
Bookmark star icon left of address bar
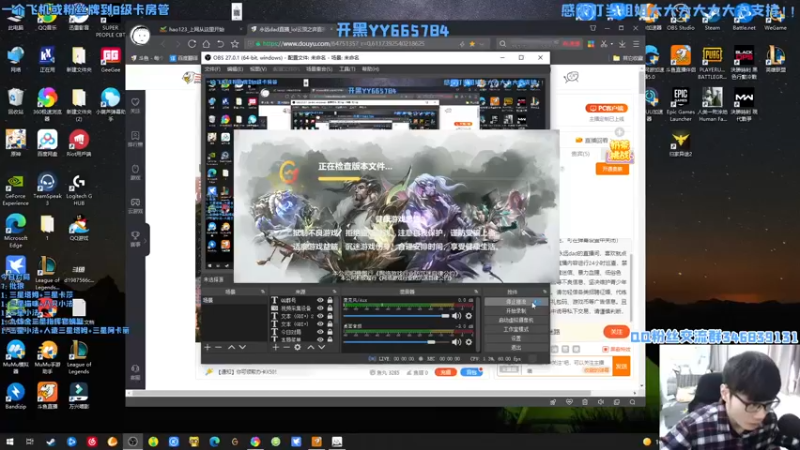(x=235, y=44)
